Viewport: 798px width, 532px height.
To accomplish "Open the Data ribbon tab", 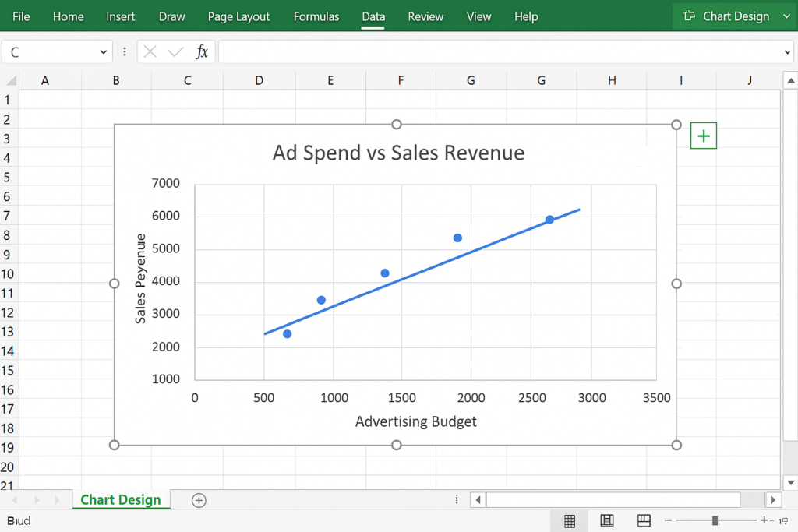I will point(373,16).
